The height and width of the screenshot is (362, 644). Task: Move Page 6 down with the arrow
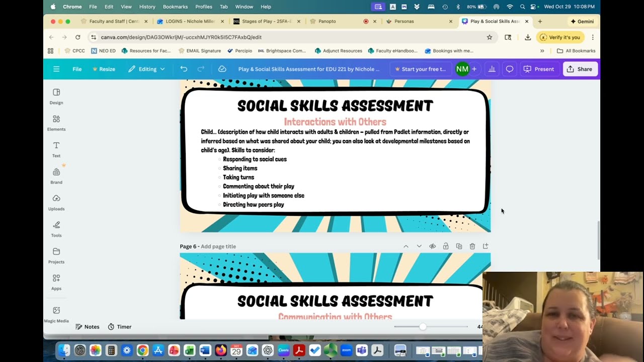click(419, 246)
